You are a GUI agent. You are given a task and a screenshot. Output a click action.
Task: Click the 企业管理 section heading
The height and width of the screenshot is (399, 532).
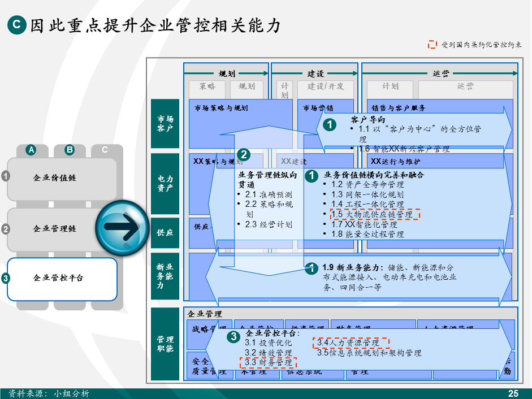pos(205,314)
